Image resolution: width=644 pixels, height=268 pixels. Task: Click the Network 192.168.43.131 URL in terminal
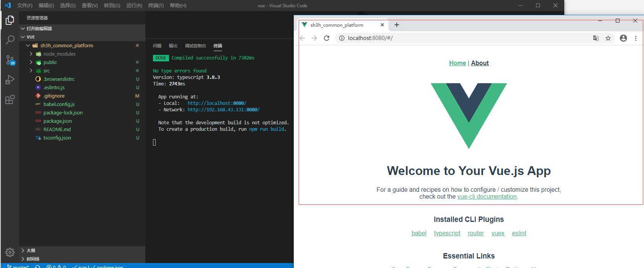[224, 110]
